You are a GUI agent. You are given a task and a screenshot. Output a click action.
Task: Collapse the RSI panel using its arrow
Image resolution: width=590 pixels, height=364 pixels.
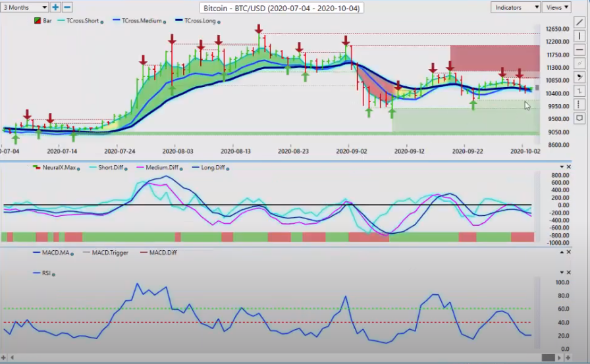(x=562, y=273)
